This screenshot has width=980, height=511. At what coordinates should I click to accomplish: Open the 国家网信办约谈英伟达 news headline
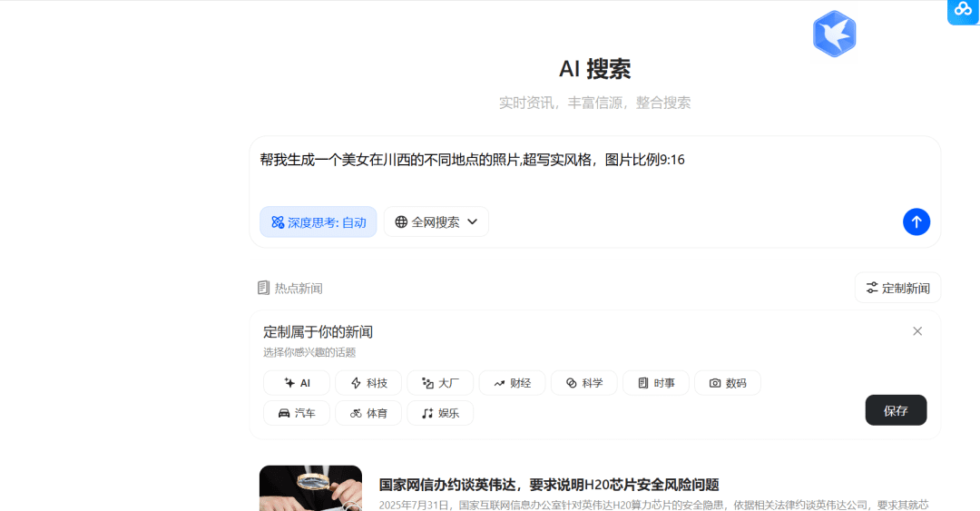(x=549, y=485)
